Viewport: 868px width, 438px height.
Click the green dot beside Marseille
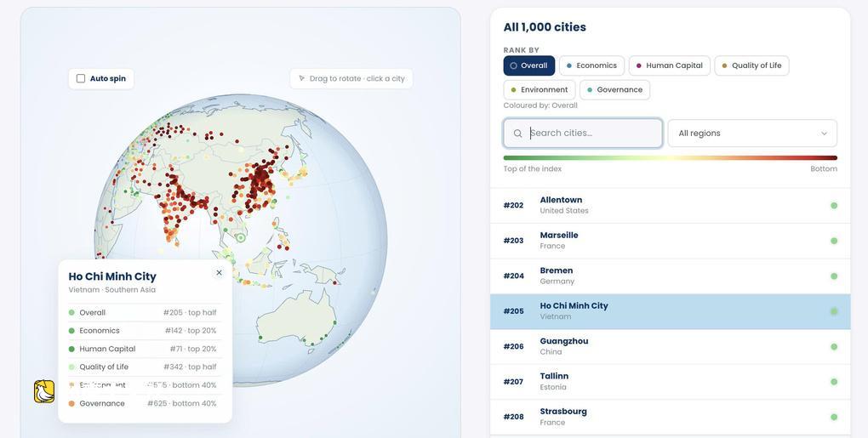click(834, 241)
